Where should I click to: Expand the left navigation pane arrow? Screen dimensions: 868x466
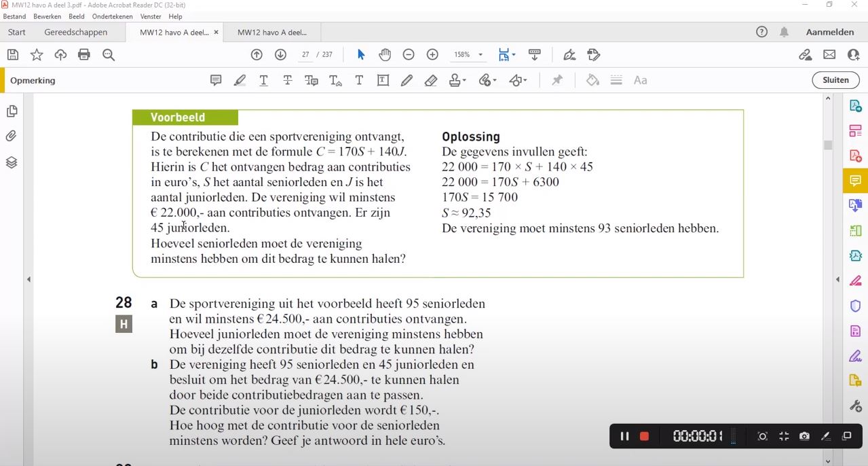click(29, 279)
